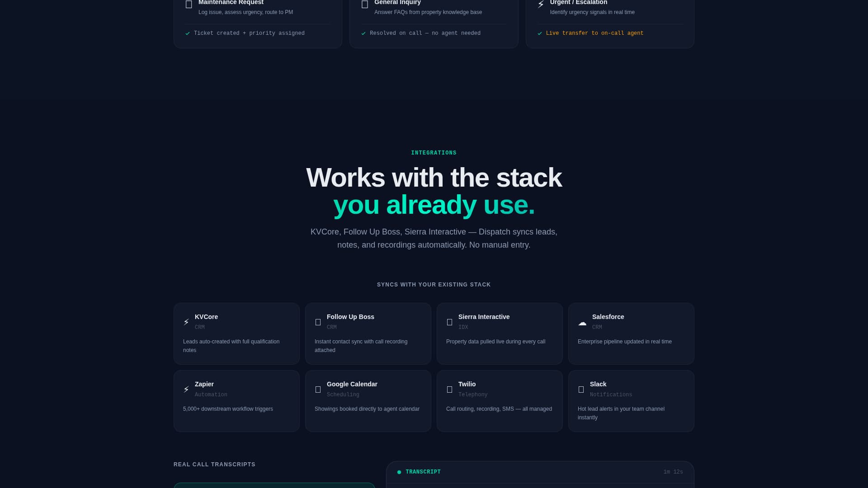The height and width of the screenshot is (488, 868).
Task: Click checkmark beside 'Ticket created + priority assigned'
Action: click(x=188, y=33)
